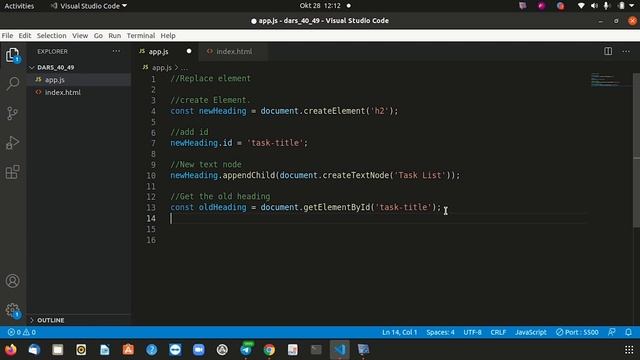This screenshot has width=640, height=360.
Task: Open the Source Control view
Action: click(x=13, y=113)
